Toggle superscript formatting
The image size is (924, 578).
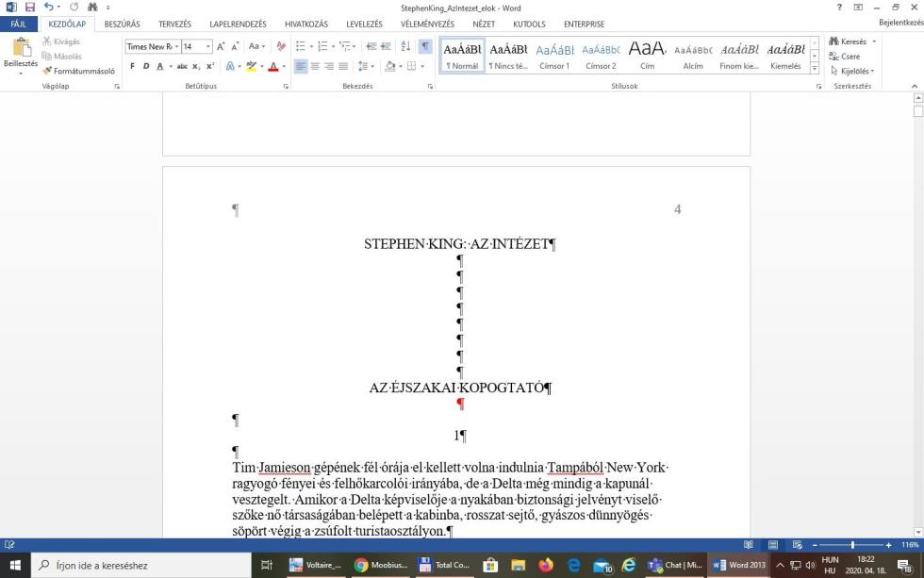coord(209,67)
